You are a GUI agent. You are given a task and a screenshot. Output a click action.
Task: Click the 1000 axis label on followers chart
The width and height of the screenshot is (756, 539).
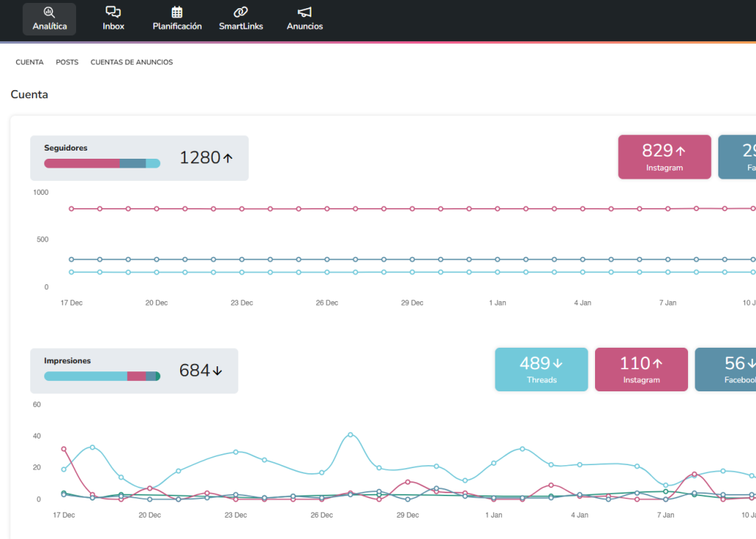click(x=41, y=193)
